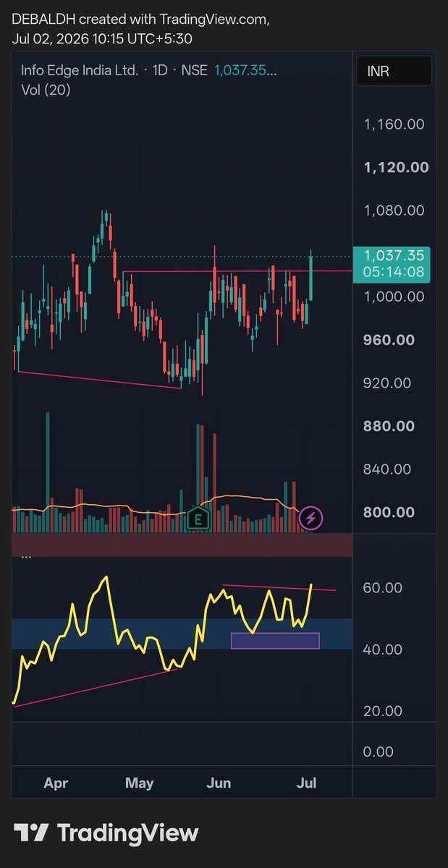Select the 960.00 price axis label
448x868 pixels.
389,340
